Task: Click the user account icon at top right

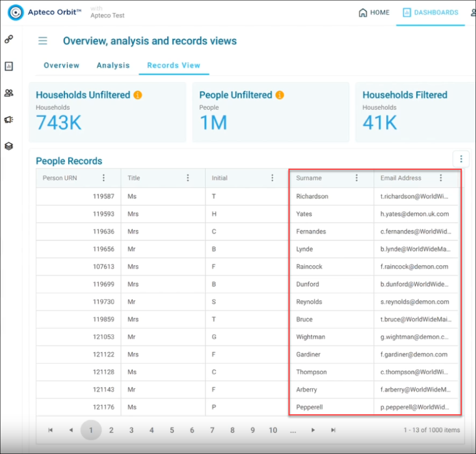Action: pyautogui.click(x=473, y=13)
